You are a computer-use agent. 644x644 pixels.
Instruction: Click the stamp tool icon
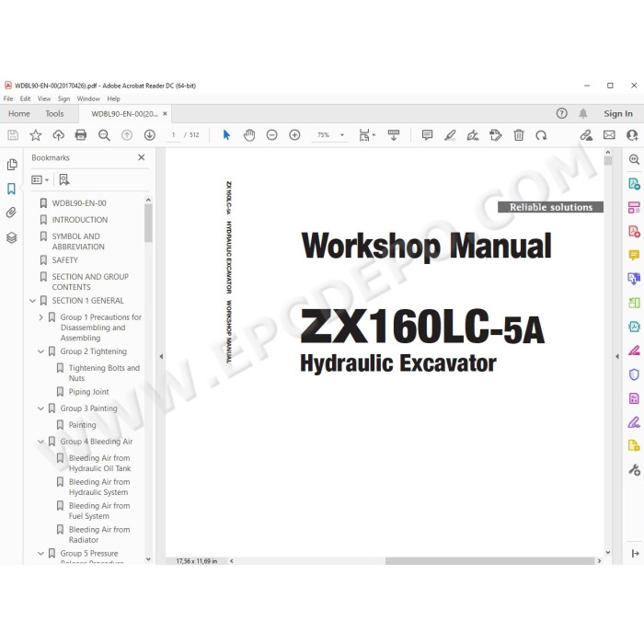tap(496, 135)
